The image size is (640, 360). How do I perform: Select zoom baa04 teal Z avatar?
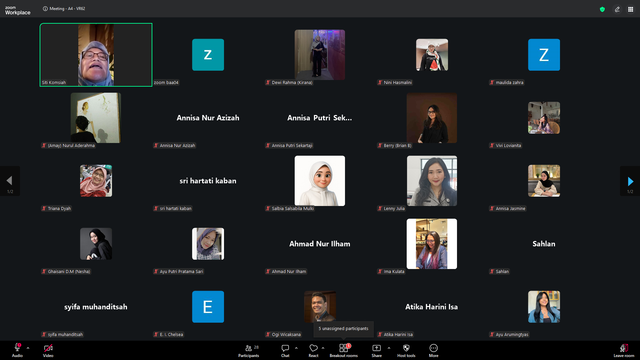208,55
